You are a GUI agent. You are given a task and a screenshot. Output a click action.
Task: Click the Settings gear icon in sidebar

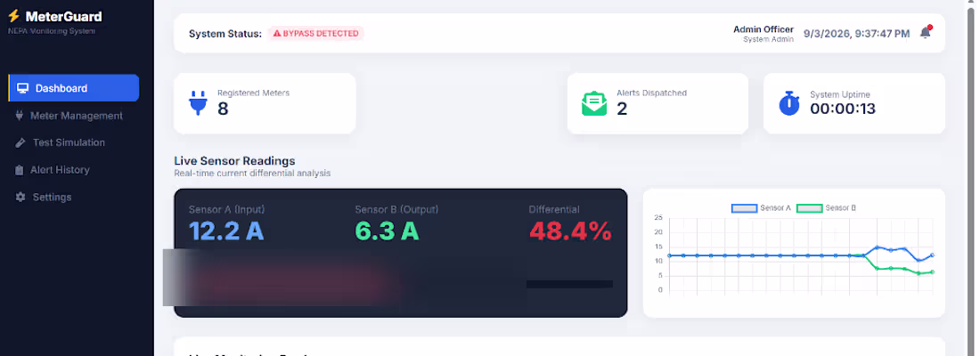pos(20,197)
